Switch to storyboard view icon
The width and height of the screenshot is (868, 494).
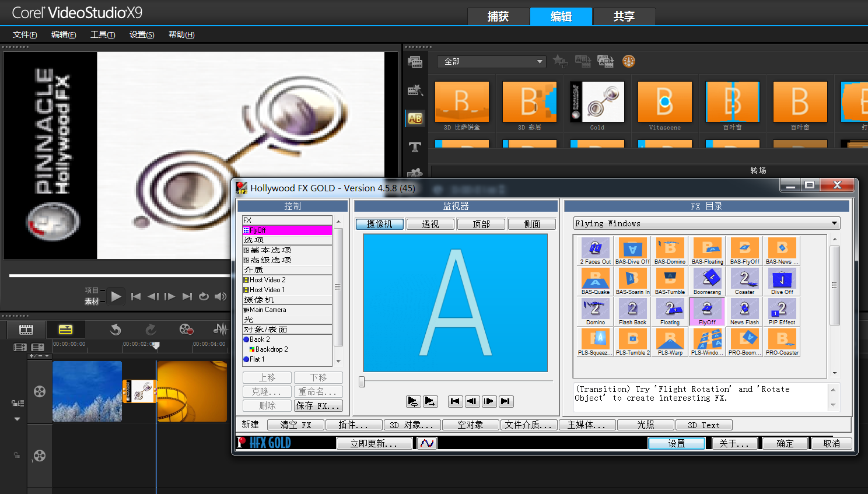26,330
